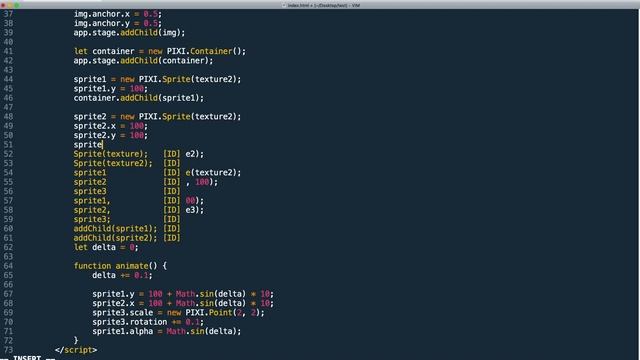Click line number 64 in the gutter
This screenshot has height=360, width=640.
tap(8, 266)
